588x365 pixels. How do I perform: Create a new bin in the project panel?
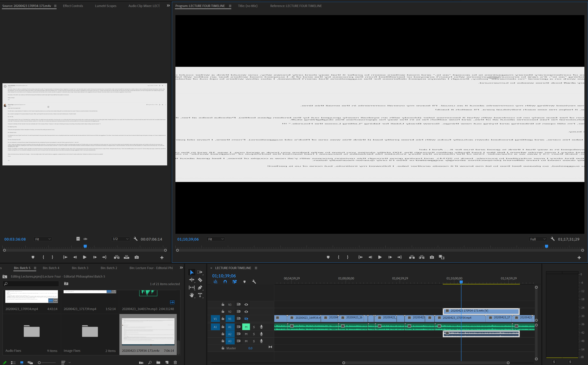tap(158, 362)
